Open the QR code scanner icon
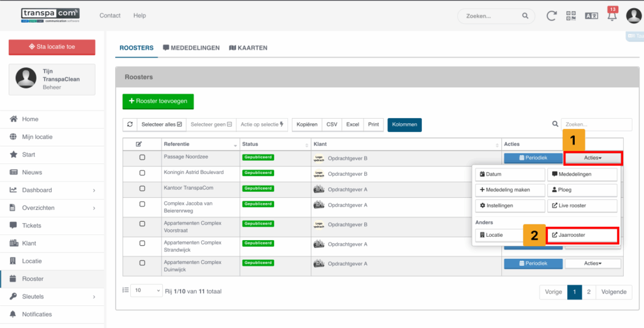 (571, 16)
